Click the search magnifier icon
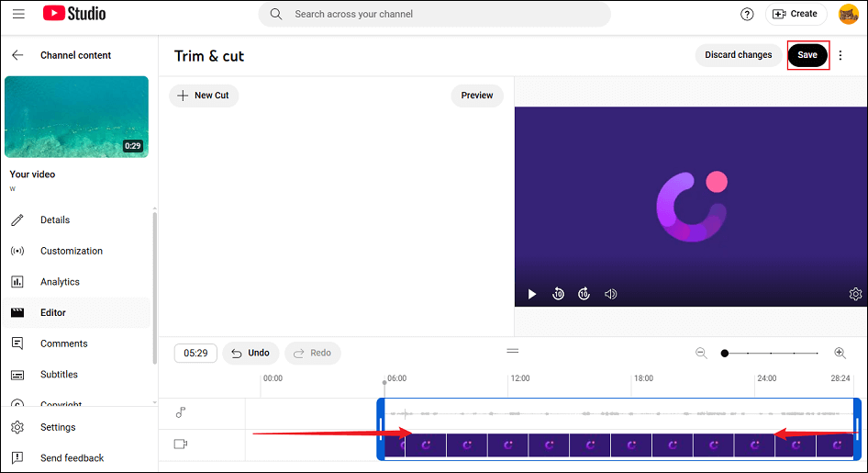The width and height of the screenshot is (868, 473). point(275,14)
